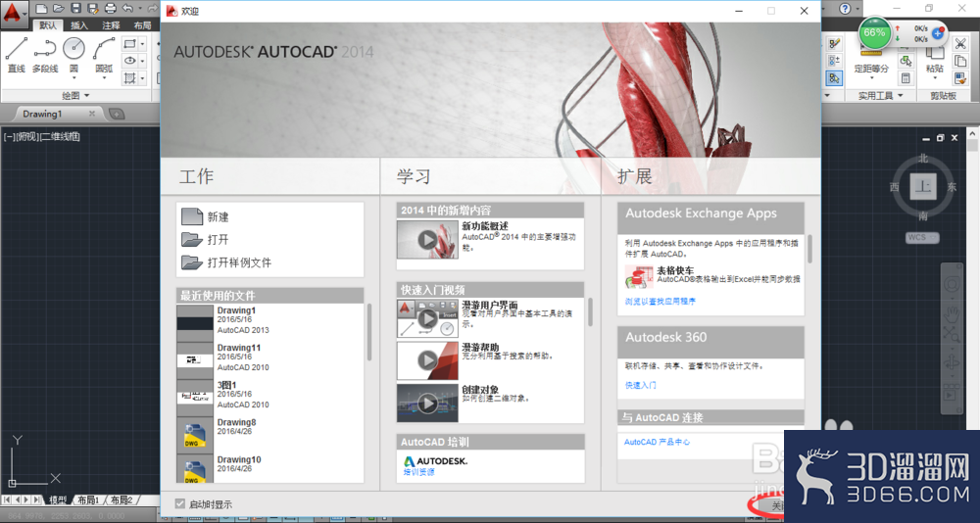The image size is (980, 523).
Task: Switch to the 插入 ribbon tab
Action: (79, 25)
